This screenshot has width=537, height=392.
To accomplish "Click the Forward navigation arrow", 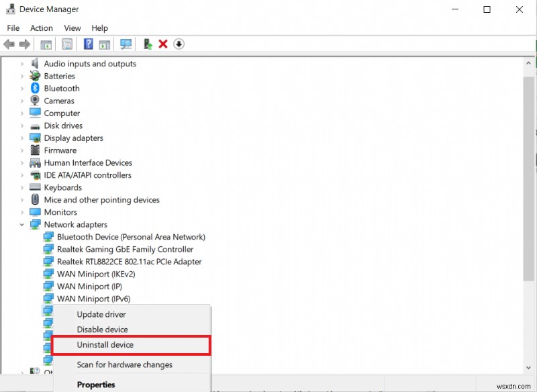I will click(24, 44).
